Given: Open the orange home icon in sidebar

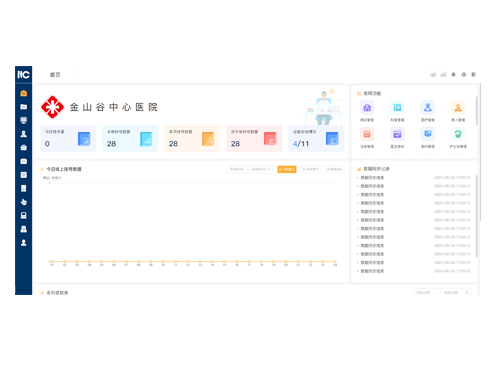Looking at the screenshot, I should pyautogui.click(x=24, y=93).
